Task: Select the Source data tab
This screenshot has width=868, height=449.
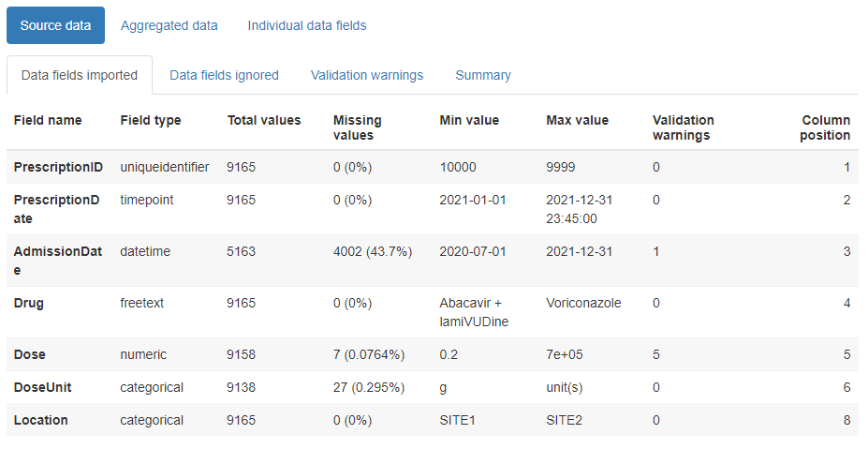Action: click(x=55, y=25)
